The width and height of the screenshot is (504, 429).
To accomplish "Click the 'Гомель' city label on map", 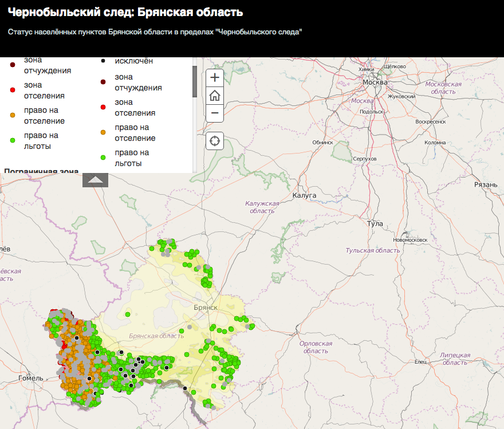I will coord(30,378).
